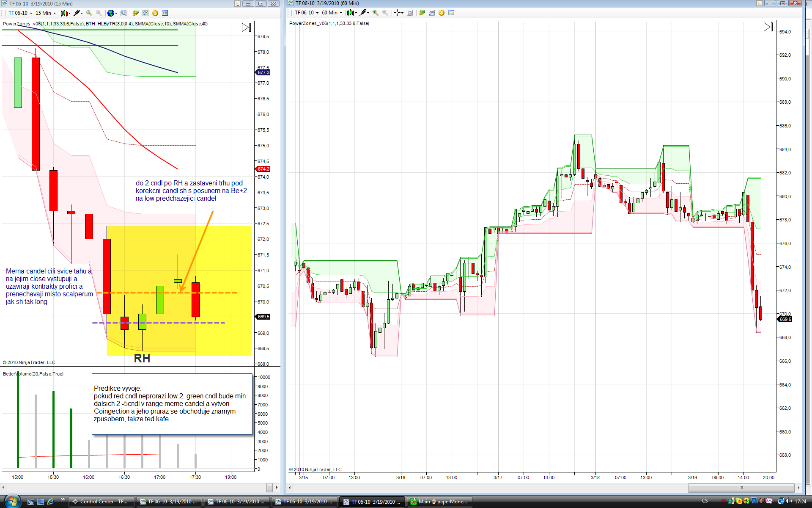The width and height of the screenshot is (812, 508).
Task: Click Chart Trader icon in 15 Min toolbar
Action: point(136,13)
